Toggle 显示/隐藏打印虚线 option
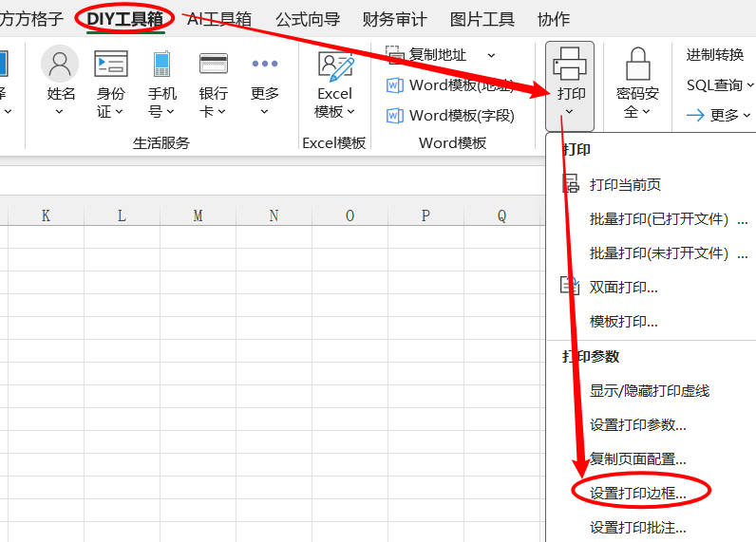 point(650,390)
